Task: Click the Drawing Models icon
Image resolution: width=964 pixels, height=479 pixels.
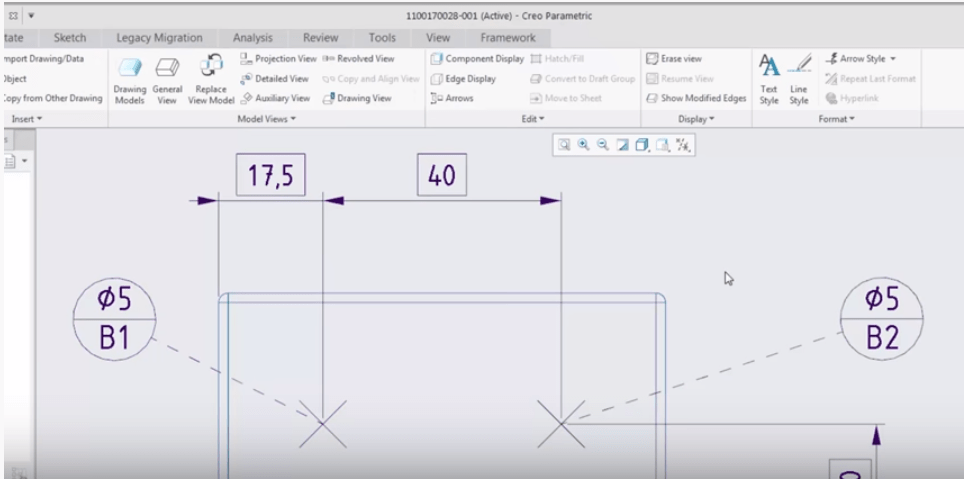Action: [x=129, y=76]
